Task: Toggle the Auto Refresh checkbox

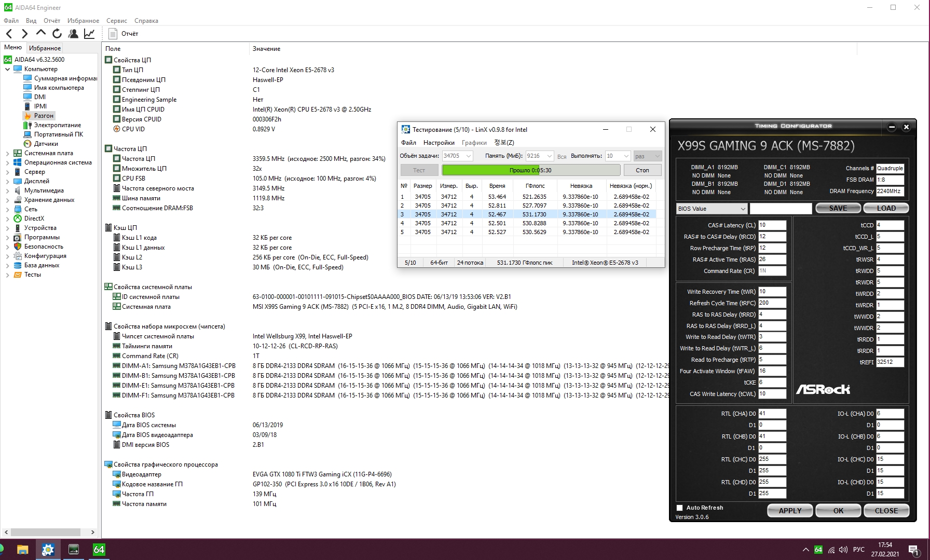Action: [680, 508]
